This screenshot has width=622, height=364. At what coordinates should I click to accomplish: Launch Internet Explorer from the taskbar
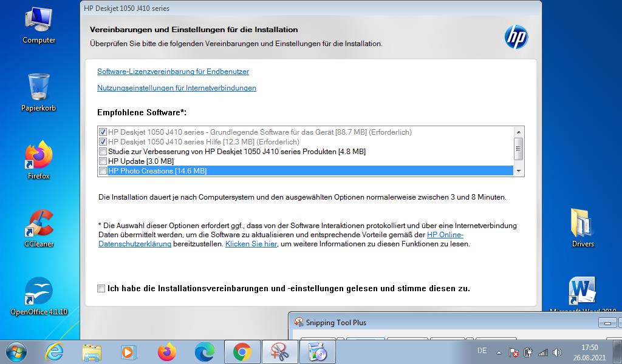(x=54, y=352)
